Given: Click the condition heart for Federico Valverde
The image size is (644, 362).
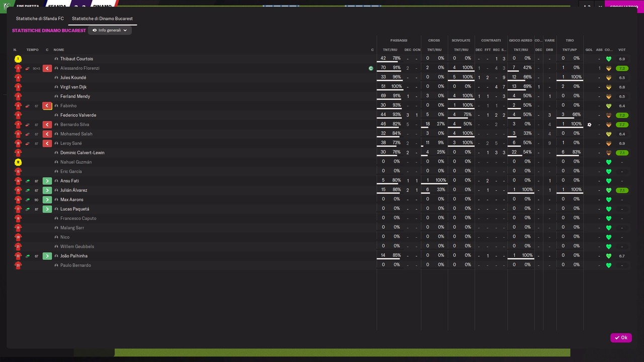Looking at the screenshot, I should (x=608, y=115).
